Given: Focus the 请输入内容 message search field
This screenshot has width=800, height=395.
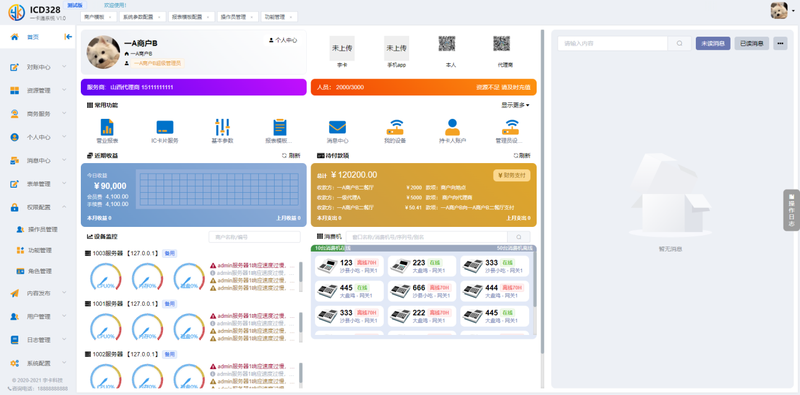Looking at the screenshot, I should [613, 43].
